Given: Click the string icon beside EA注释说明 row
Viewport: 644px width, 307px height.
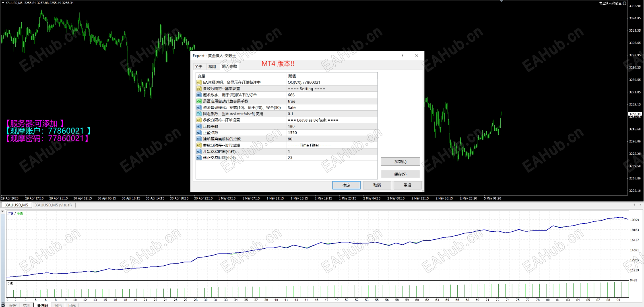Looking at the screenshot, I should [199, 82].
